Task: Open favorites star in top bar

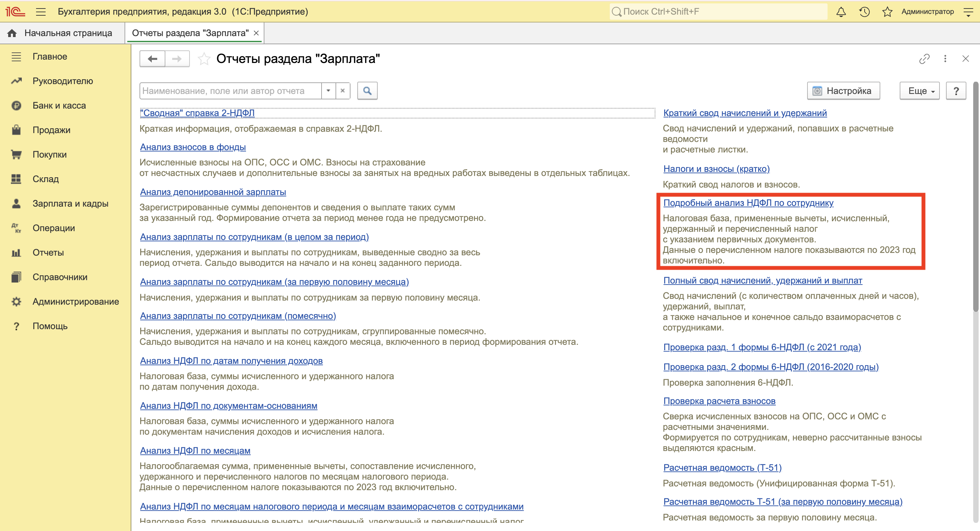Action: 887,12
